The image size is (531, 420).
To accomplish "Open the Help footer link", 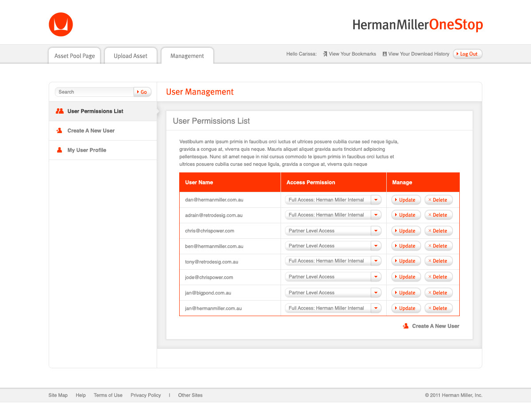I will click(x=81, y=395).
